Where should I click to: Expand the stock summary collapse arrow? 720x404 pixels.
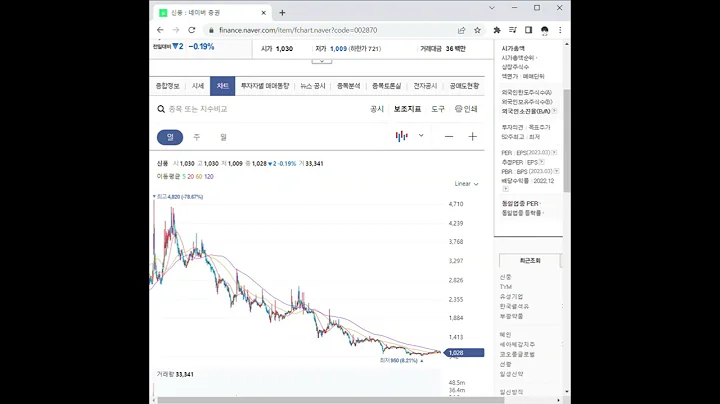[322, 61]
